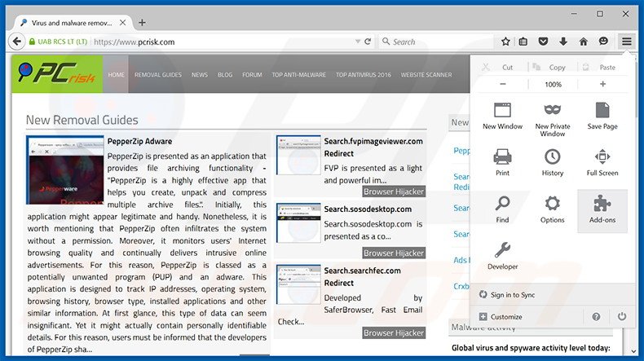Open Developer wrench tools
The height and width of the screenshot is (361, 644).
point(502,256)
